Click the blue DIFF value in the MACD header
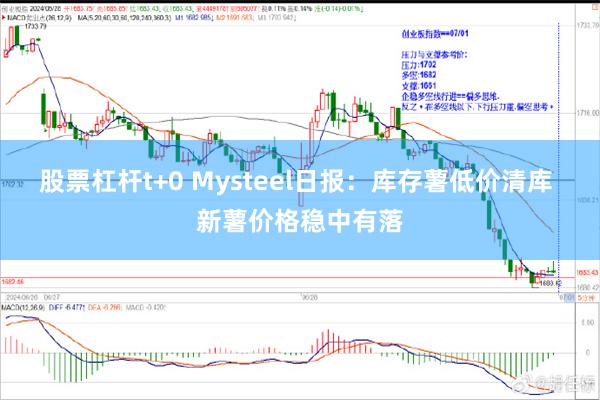This screenshot has height=400, width=600. point(66,307)
